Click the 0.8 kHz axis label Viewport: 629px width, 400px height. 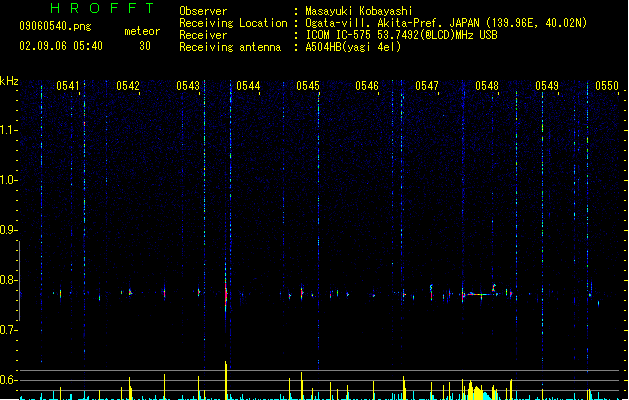pyautogui.click(x=8, y=280)
